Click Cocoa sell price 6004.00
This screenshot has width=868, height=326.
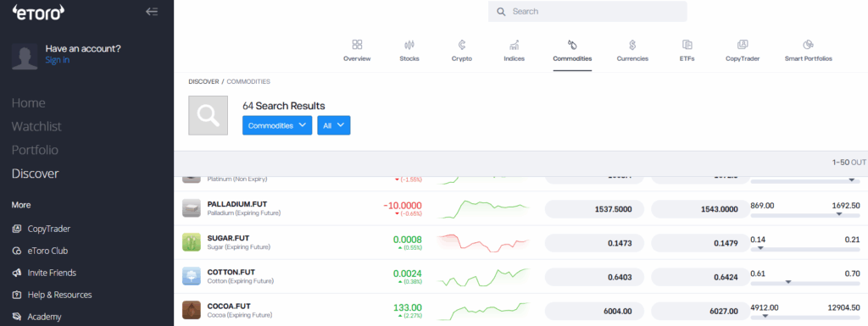pyautogui.click(x=595, y=311)
